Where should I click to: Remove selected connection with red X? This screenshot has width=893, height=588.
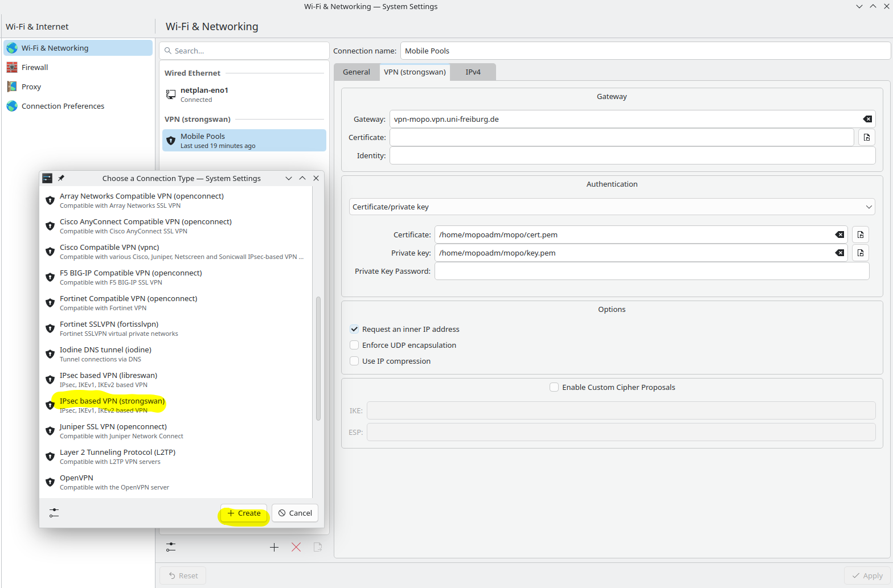[296, 547]
